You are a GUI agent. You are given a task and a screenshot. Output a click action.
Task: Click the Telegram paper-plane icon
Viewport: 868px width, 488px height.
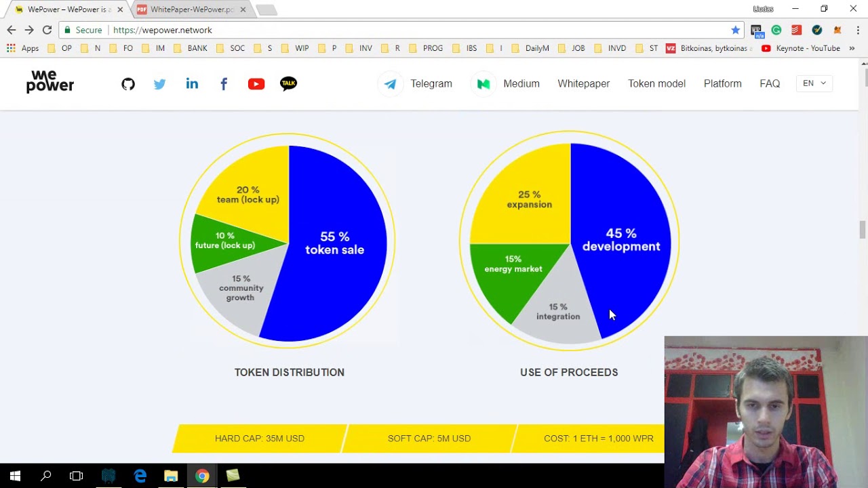[390, 83]
